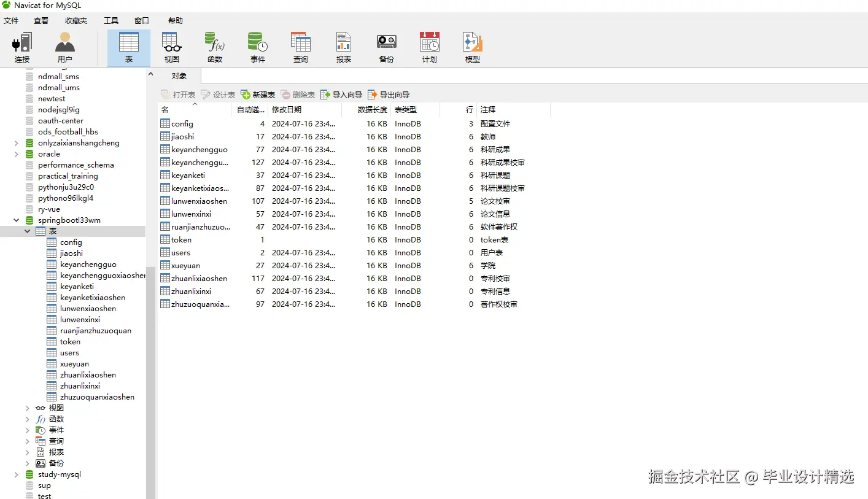This screenshot has height=499, width=868.
Task: Select lunwenxiaoshen row in the object list
Action: (x=354, y=201)
